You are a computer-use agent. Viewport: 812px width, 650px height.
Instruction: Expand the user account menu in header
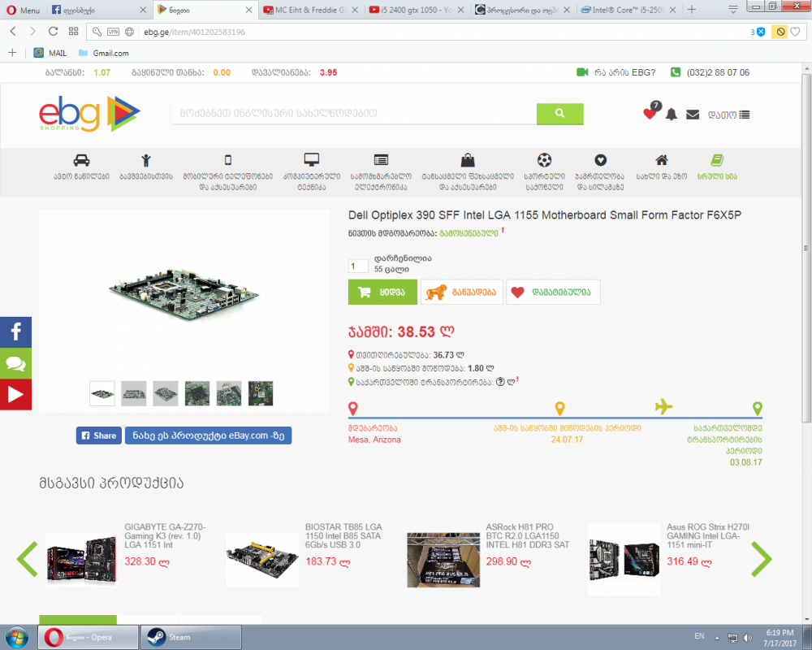[x=728, y=115]
